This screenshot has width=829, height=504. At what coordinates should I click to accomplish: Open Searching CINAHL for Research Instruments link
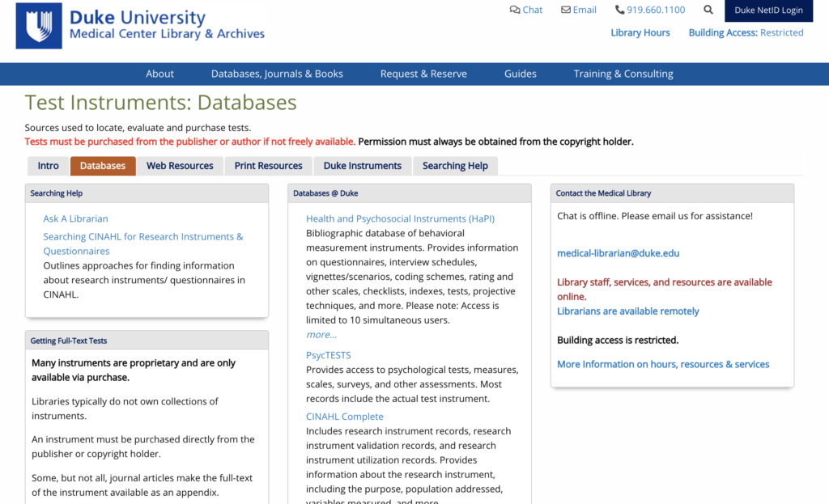click(x=142, y=244)
